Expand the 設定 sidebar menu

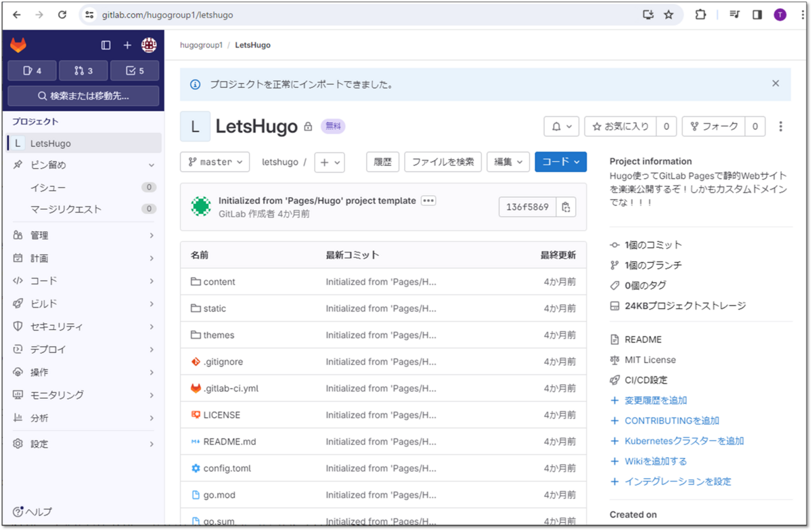[85, 444]
